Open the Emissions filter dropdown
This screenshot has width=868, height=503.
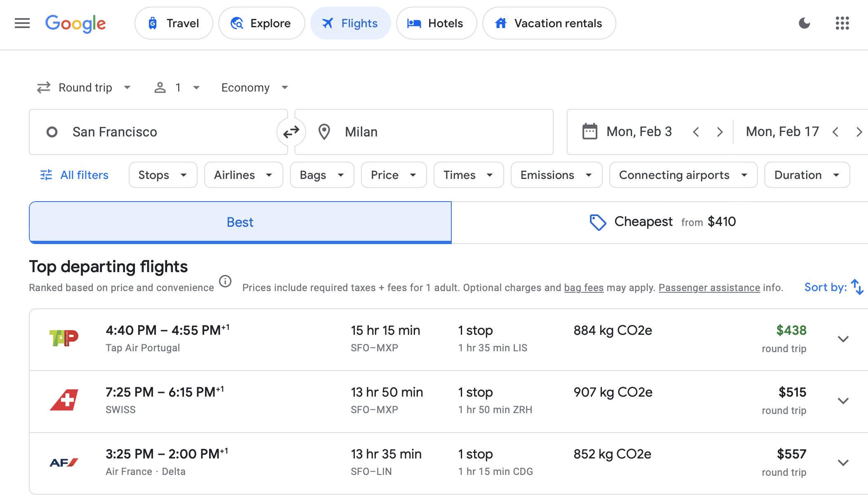556,175
